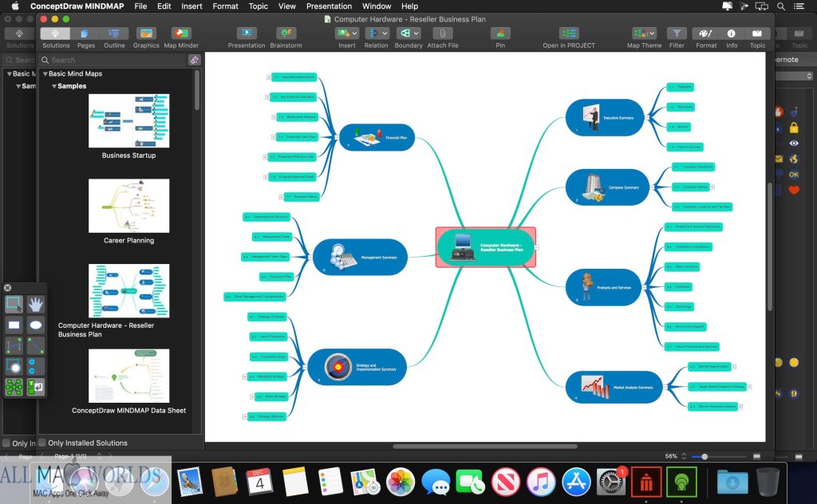The image size is (817, 504).
Task: Select the green mind map tree tool
Action: coord(14,387)
